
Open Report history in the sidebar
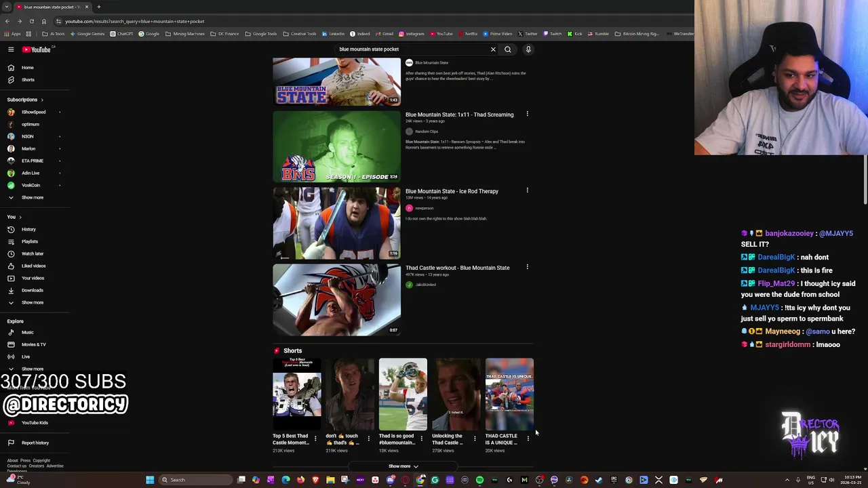click(34, 443)
